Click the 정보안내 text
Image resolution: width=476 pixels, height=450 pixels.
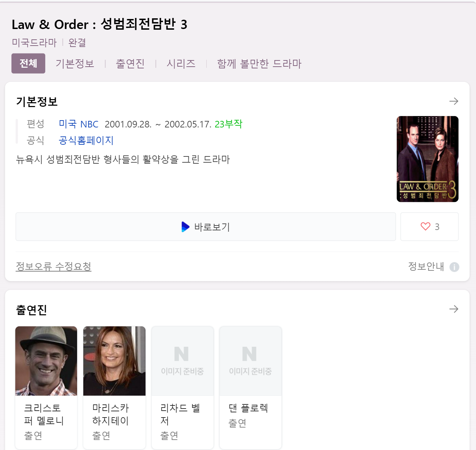pyautogui.click(x=426, y=266)
